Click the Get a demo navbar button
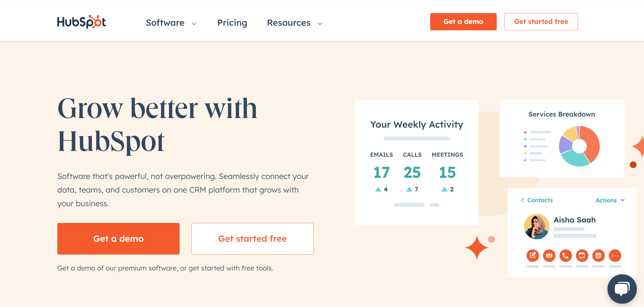This screenshot has height=307, width=644. pos(464,21)
